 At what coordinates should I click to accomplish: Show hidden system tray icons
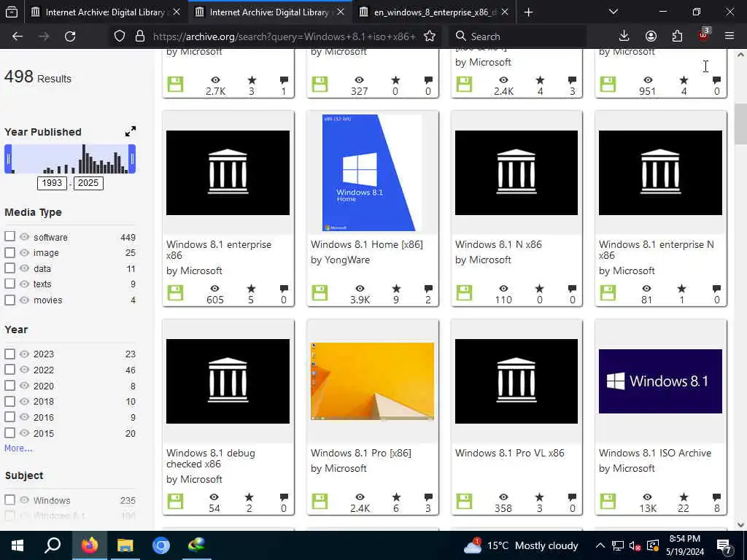click(600, 545)
